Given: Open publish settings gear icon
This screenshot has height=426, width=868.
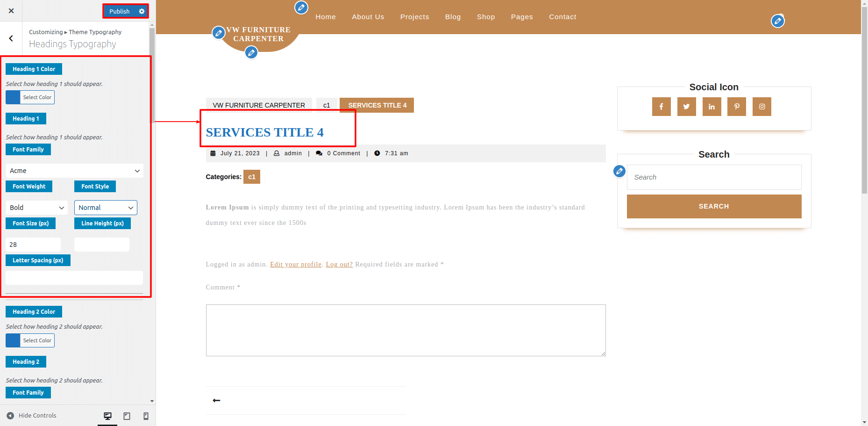Looking at the screenshot, I should point(142,11).
